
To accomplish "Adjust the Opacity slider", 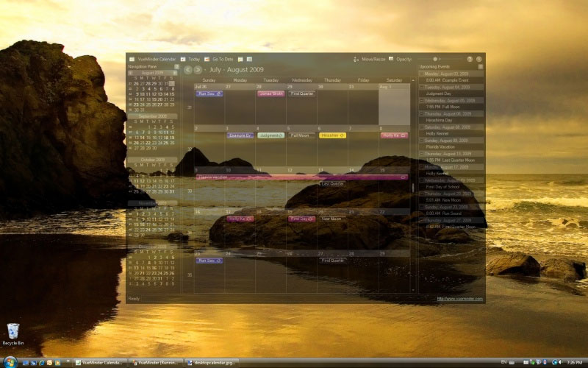I will (x=436, y=59).
